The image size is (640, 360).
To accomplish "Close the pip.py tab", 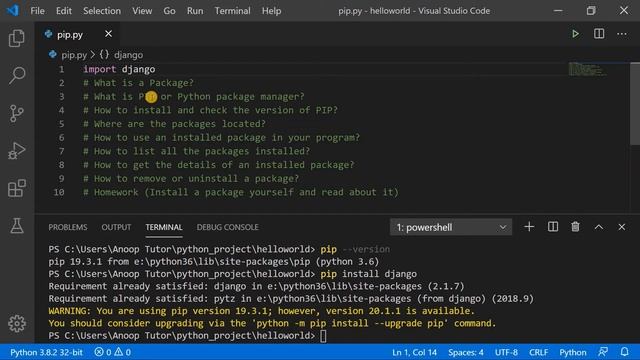I will pos(108,34).
